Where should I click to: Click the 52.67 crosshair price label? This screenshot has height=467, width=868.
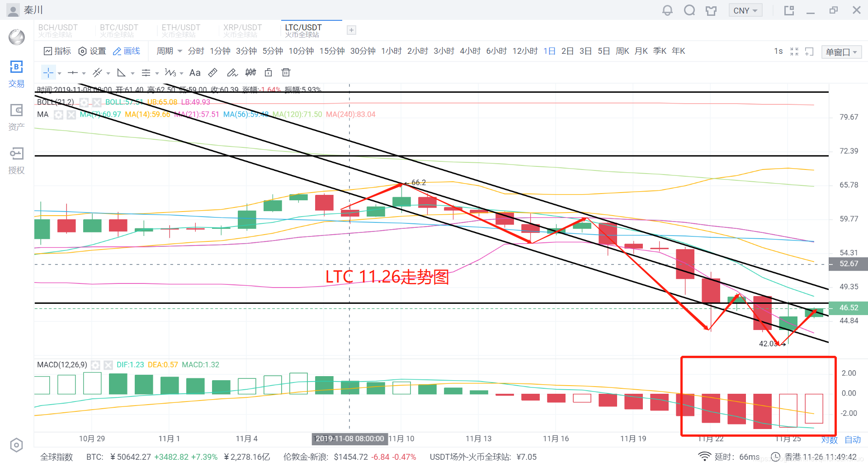[848, 264]
